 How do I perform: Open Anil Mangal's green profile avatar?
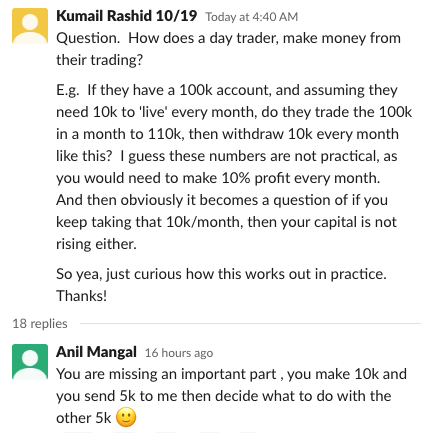(30, 362)
